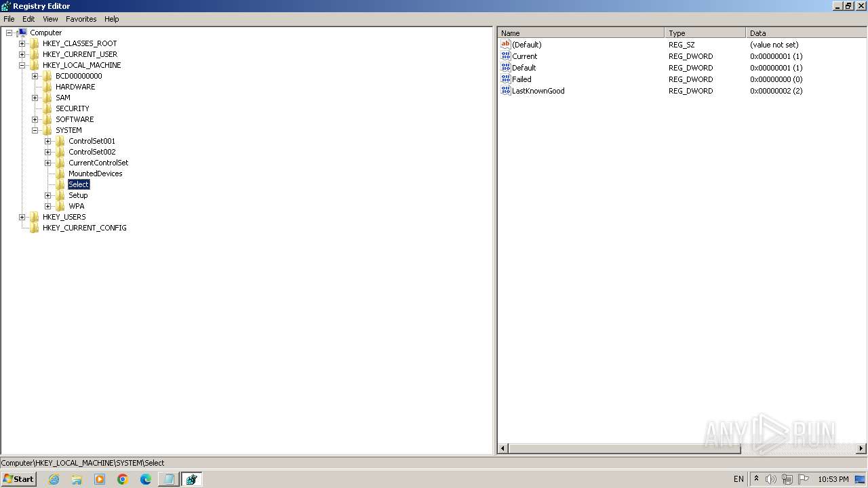Open the Start menu
This screenshot has width=868, height=488.
point(18,479)
